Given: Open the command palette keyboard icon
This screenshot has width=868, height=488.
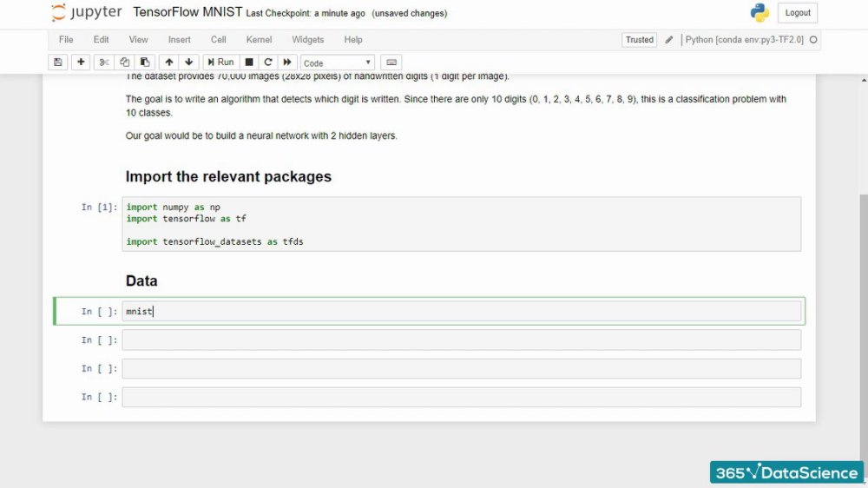Looking at the screenshot, I should click(x=391, y=62).
